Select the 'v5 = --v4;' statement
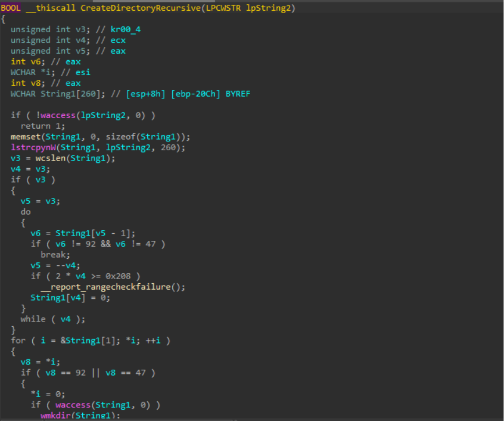Screen dimensions: 504x421 pos(55,265)
